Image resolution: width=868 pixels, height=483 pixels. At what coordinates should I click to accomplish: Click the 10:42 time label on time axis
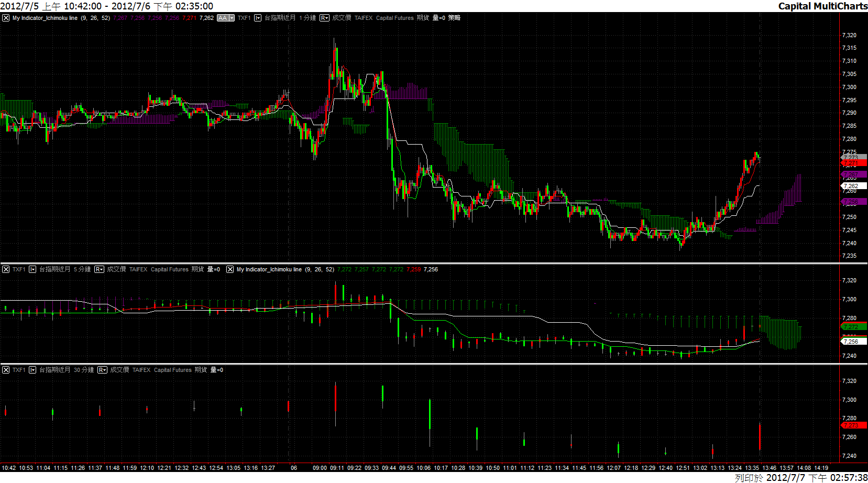(x=9, y=468)
